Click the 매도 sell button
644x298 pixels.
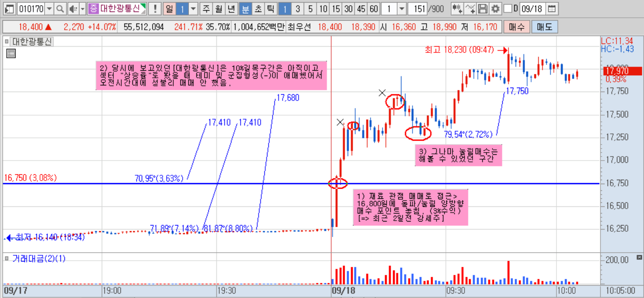(x=545, y=27)
